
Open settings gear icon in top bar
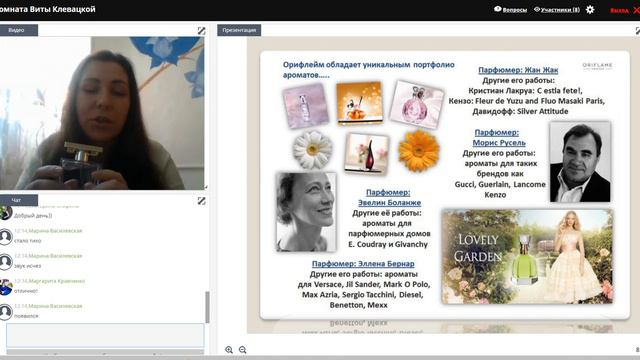[x=590, y=9]
